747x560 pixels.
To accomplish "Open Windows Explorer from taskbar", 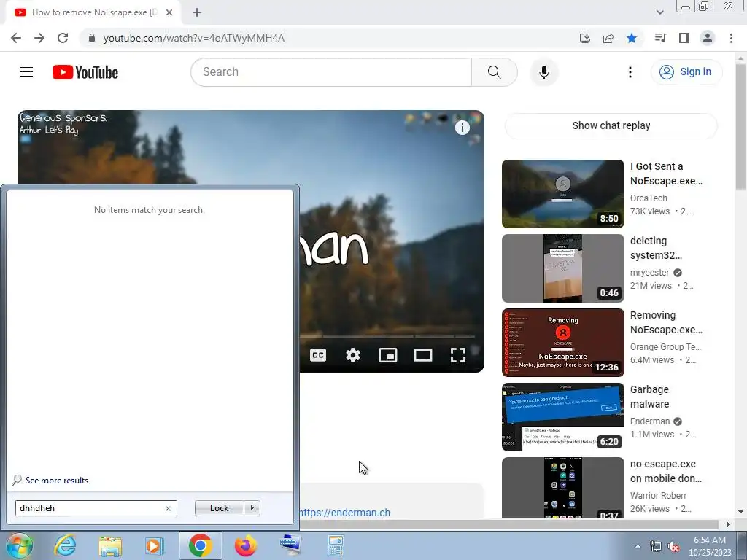I will [x=110, y=545].
